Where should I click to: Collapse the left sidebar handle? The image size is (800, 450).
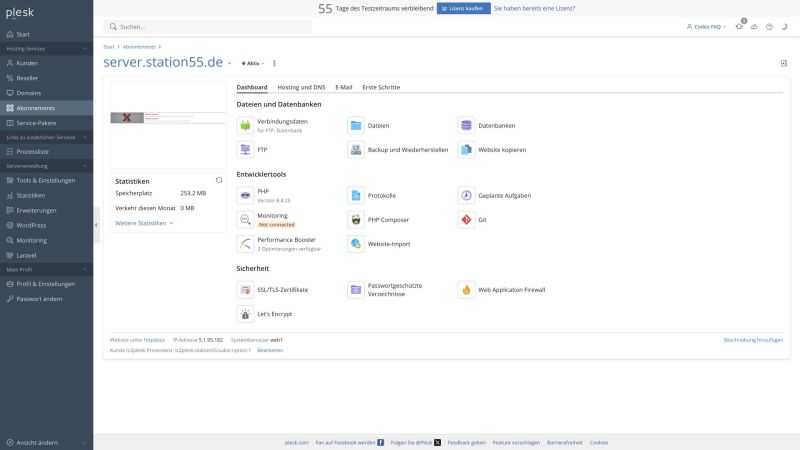point(96,225)
